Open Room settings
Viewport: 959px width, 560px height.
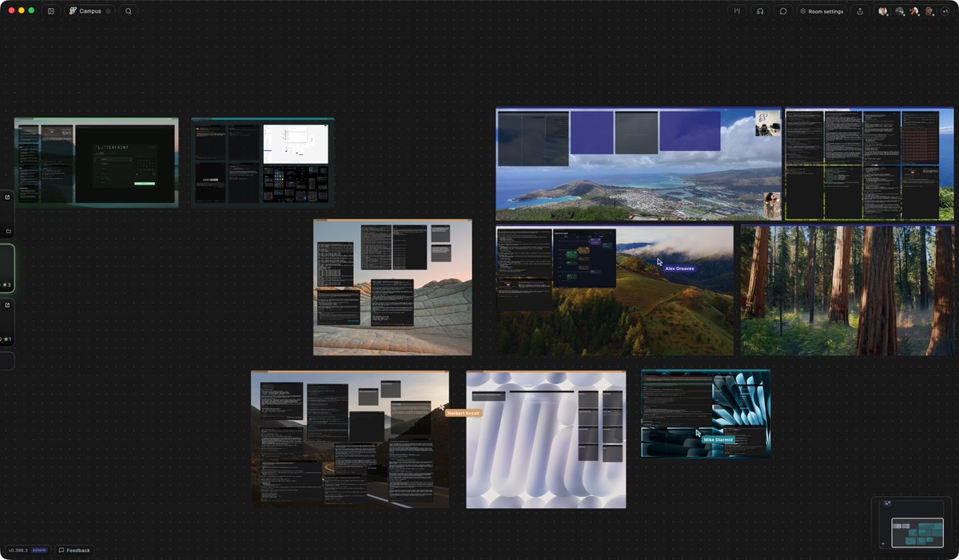point(822,11)
